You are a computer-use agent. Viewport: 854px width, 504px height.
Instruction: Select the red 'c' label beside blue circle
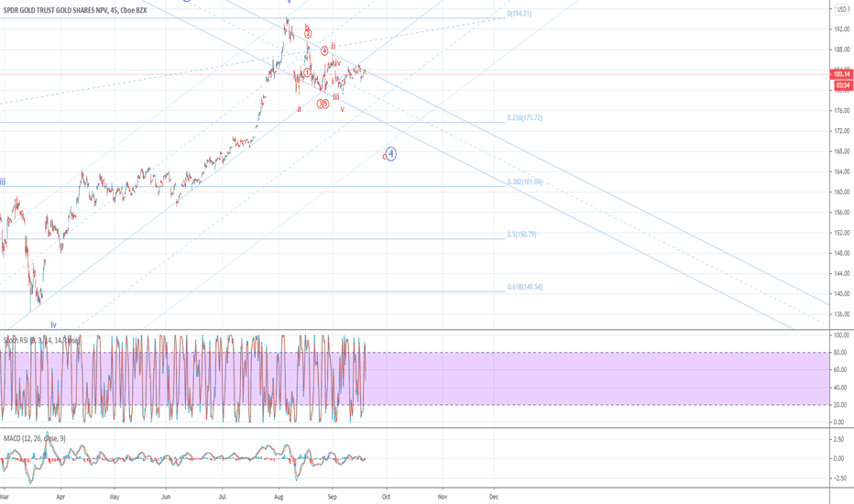[384, 157]
